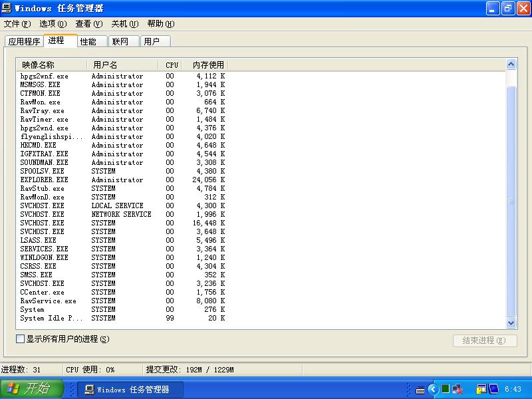Image resolution: width=532 pixels, height=399 pixels.
Task: Sort by 映像名称 column header
Action: (52, 65)
